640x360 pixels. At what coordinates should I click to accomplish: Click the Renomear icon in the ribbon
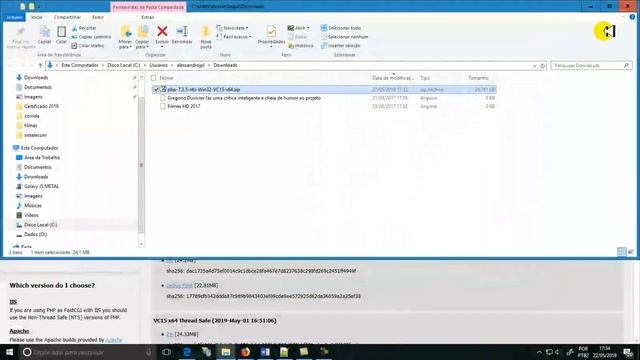pos(182,31)
